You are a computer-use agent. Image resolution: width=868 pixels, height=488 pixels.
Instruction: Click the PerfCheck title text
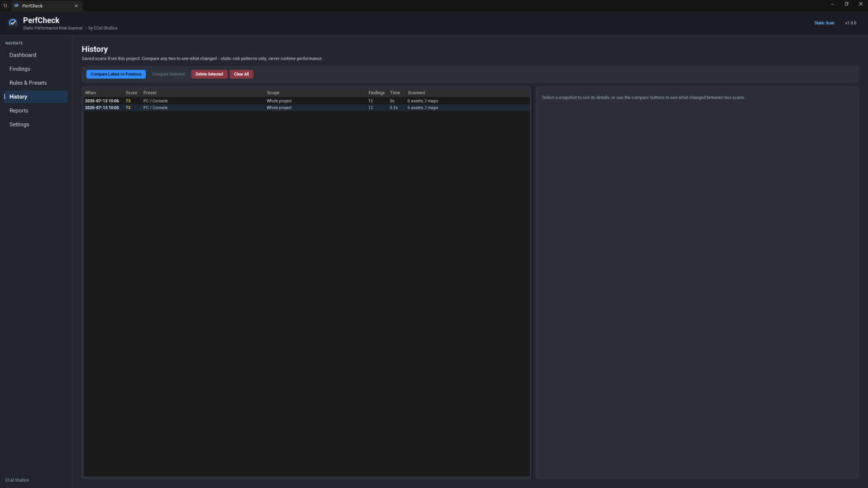tap(41, 20)
